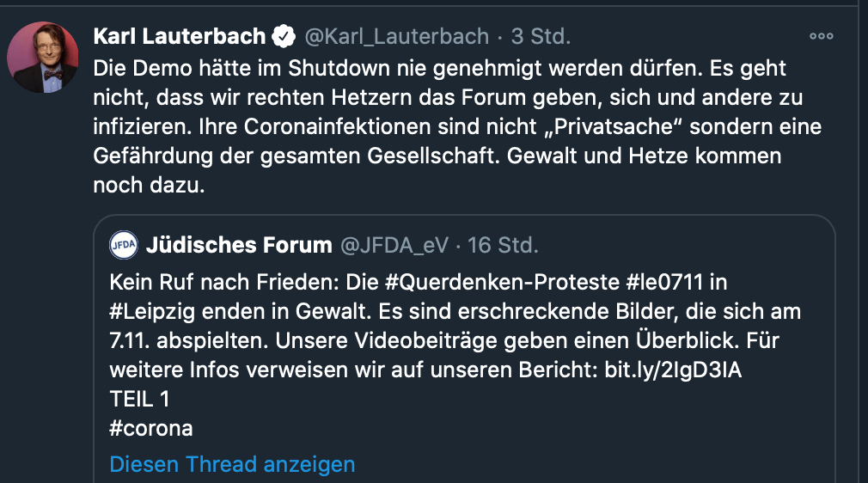Open the tweet via the "3 Std." timestamp
The image size is (868, 483).
coord(541,36)
